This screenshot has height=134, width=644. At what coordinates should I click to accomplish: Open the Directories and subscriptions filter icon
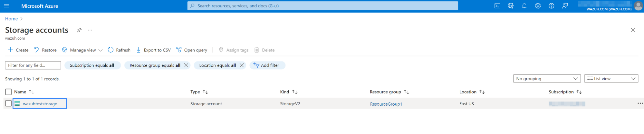(511, 6)
